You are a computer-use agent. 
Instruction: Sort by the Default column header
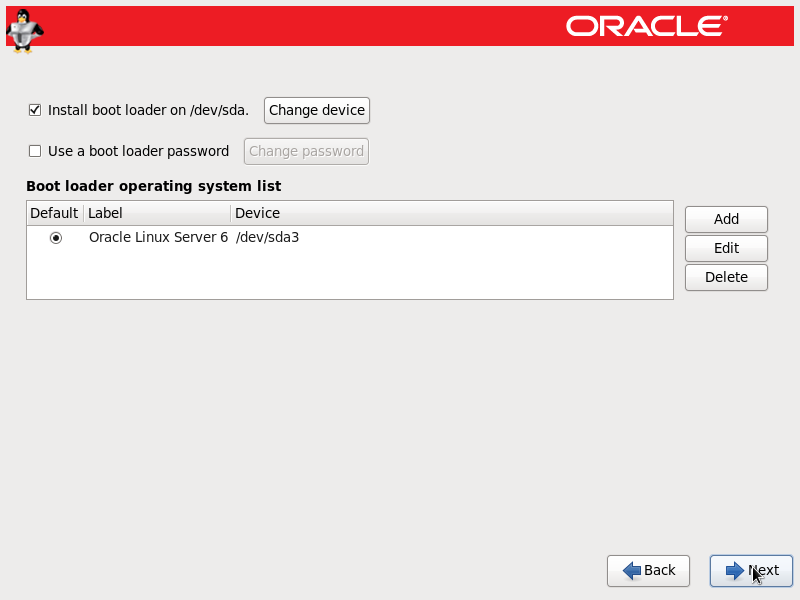tap(55, 213)
